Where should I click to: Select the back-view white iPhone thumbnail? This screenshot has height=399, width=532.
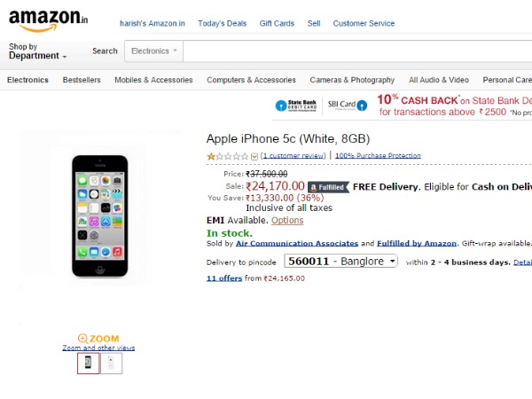[x=112, y=363]
